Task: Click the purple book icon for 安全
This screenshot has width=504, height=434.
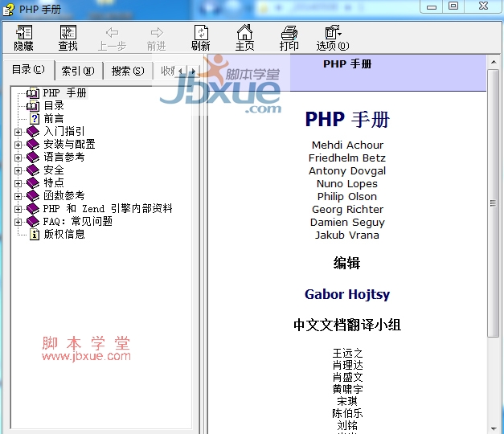Action: coord(33,170)
